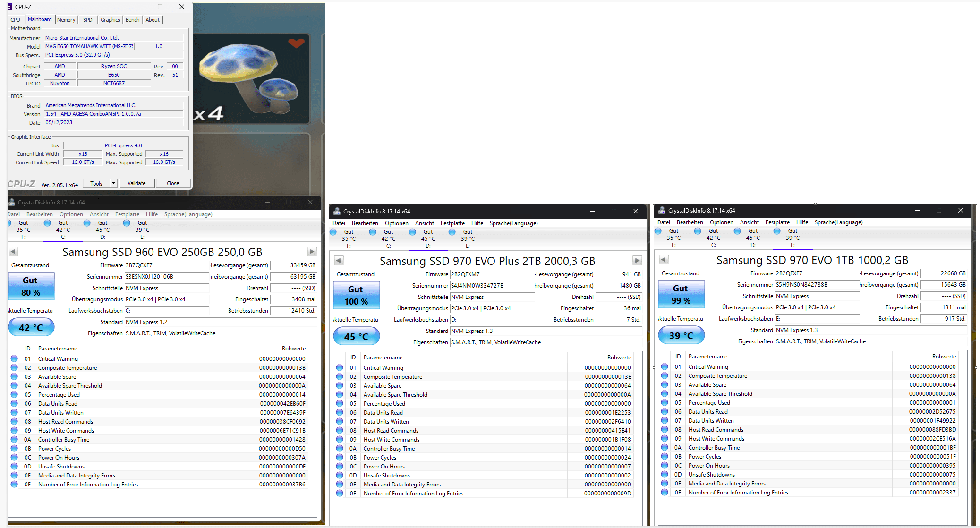The image size is (980, 528).
Task: Go to previous disk in 970 EVO 1TB window
Action: click(x=664, y=260)
